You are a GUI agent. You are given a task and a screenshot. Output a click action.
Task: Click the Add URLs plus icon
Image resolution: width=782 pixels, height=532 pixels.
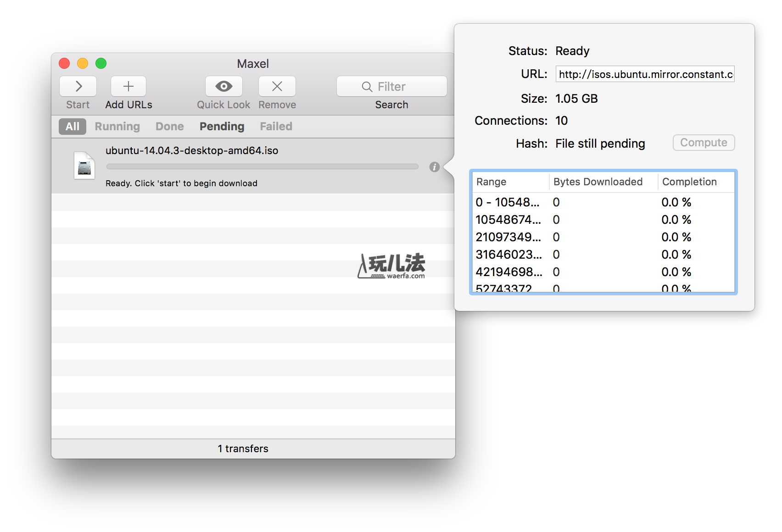click(x=128, y=86)
